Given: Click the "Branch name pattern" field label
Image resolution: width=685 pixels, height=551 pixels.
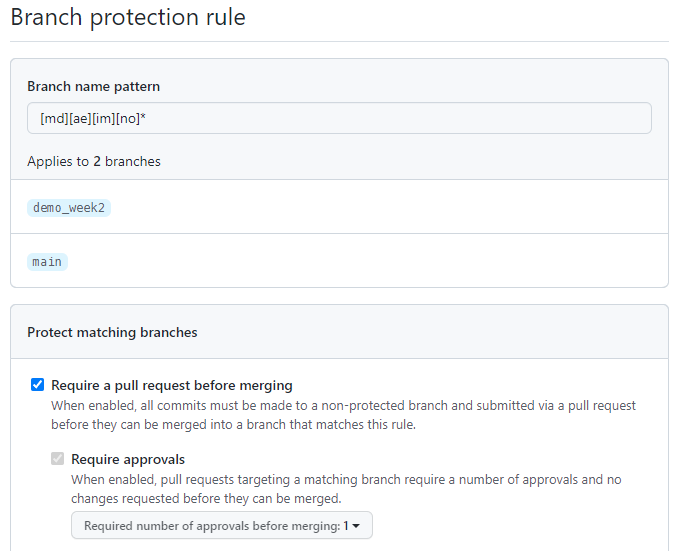Looking at the screenshot, I should (93, 87).
